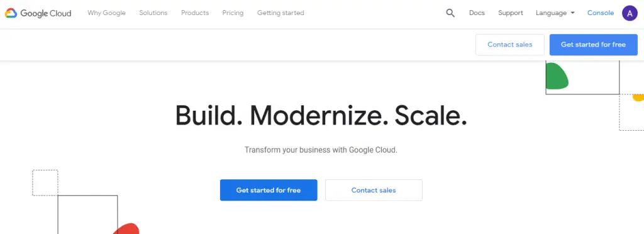Click the red decorative shape
Viewport: 644px width, 234px height.
tap(126, 229)
